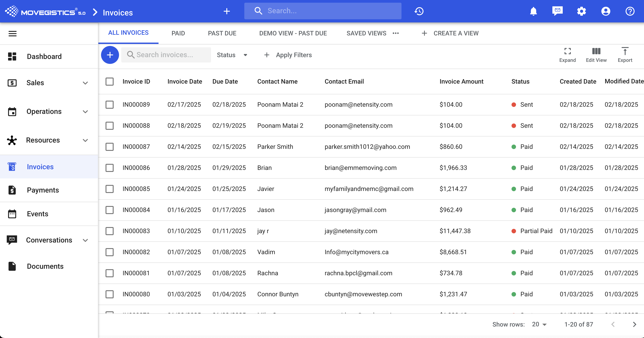Open notifications bell icon
This screenshot has width=644, height=338.
[x=534, y=11]
